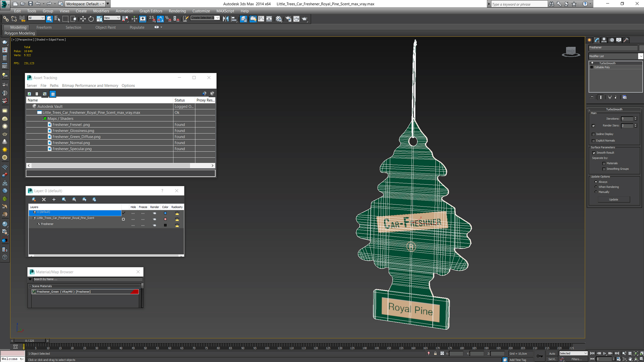644x362 pixels.
Task: Click Configure Modifier Sets icon
Action: pyautogui.click(x=625, y=97)
